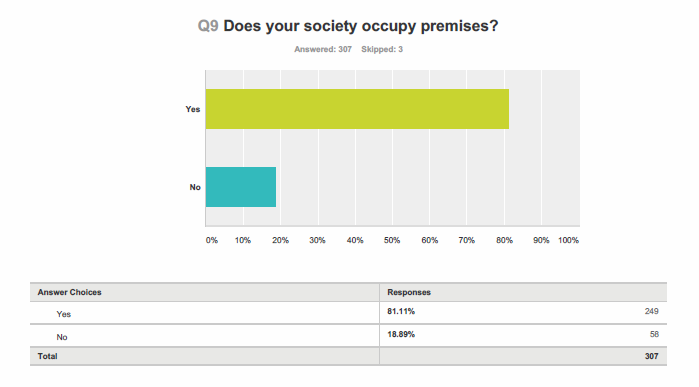This screenshot has height=387, width=699.
Task: Click the Answered: 307 label
Action: (x=323, y=49)
